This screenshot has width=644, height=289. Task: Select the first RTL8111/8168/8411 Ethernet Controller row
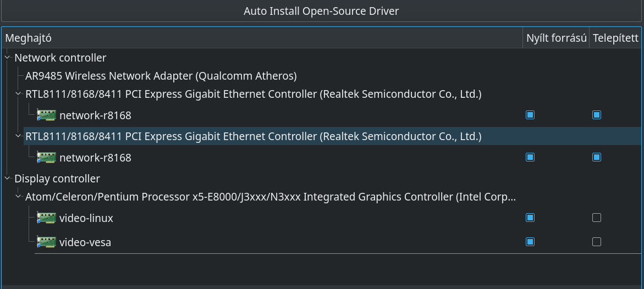coord(254,94)
